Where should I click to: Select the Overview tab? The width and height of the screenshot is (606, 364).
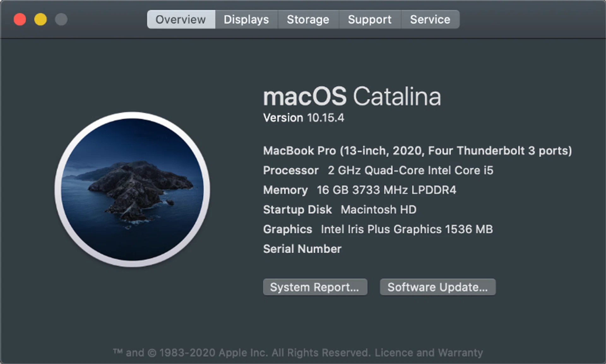(181, 19)
